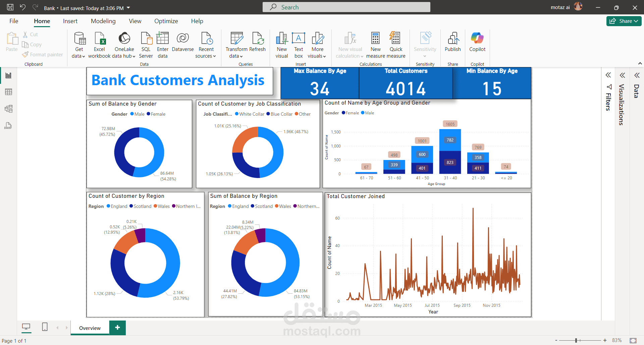Insert a Text box
This screenshot has height=345, width=644.
pyautogui.click(x=298, y=44)
